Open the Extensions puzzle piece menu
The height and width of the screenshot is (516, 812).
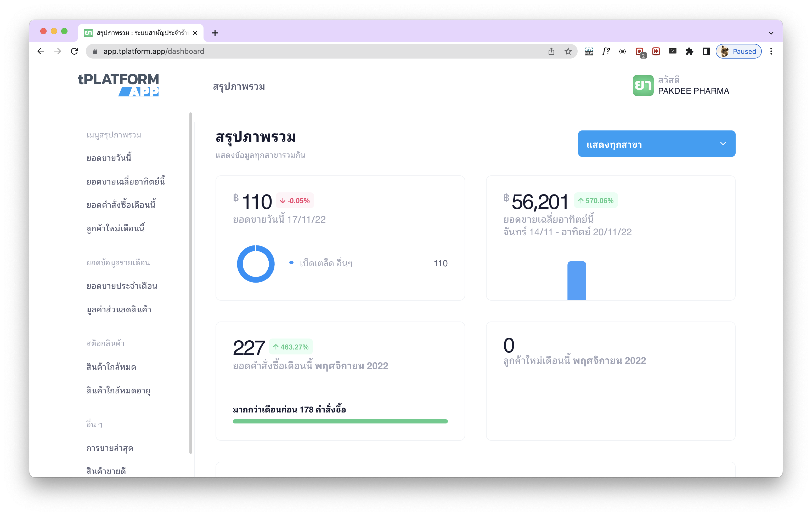pos(689,51)
